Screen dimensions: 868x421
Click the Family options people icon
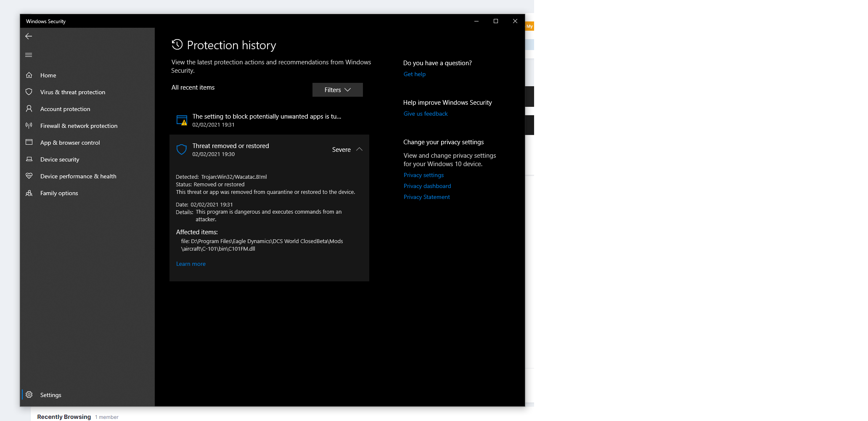click(29, 193)
